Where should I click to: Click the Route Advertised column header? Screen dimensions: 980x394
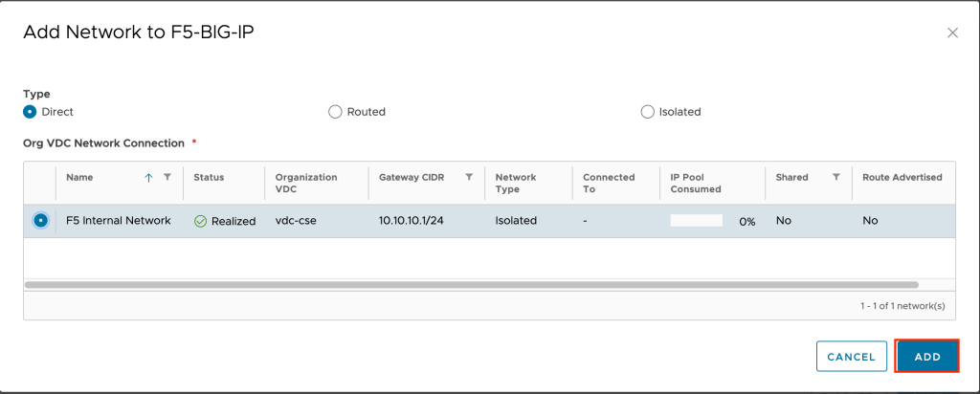[902, 177]
